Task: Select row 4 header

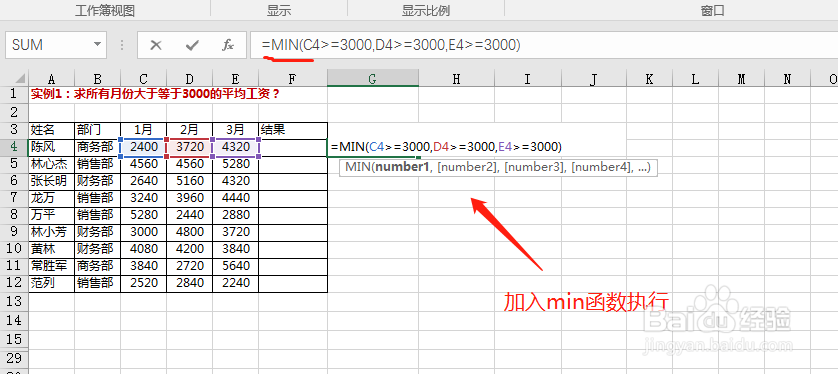Action: click(14, 146)
